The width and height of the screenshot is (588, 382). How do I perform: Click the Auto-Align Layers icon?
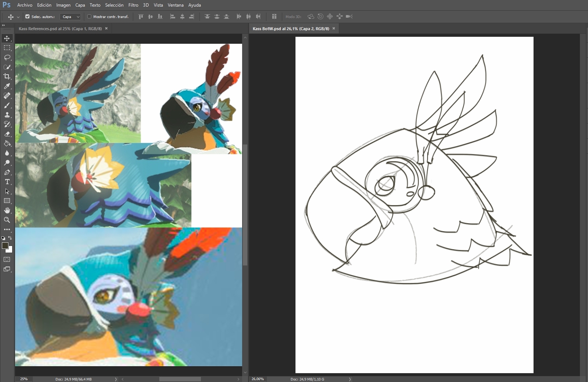click(274, 17)
